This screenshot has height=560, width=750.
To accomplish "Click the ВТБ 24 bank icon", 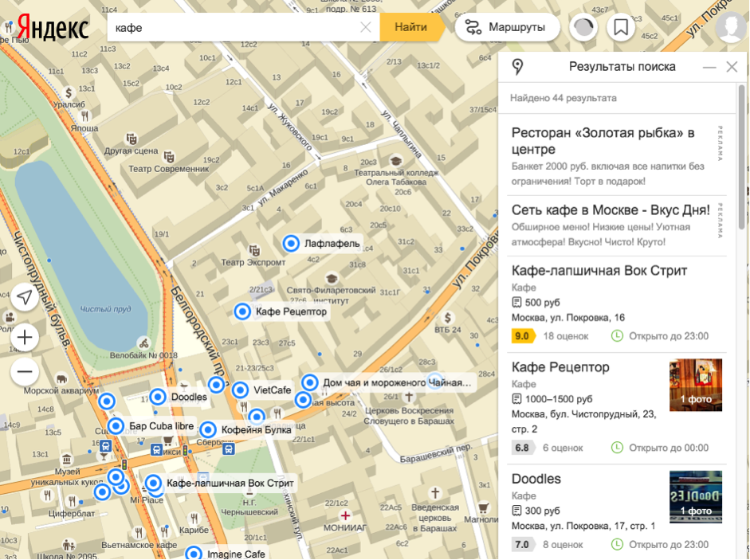I will coord(448,318).
